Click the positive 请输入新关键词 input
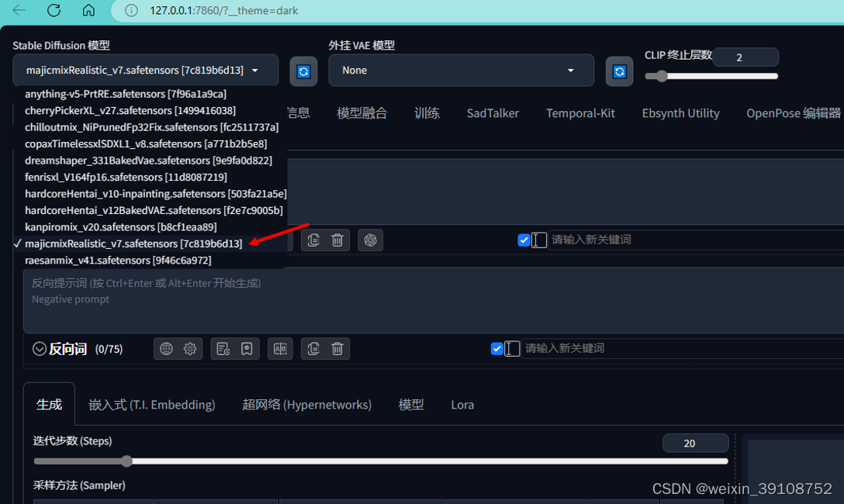Viewport: 844px width, 504px height. pos(697,240)
